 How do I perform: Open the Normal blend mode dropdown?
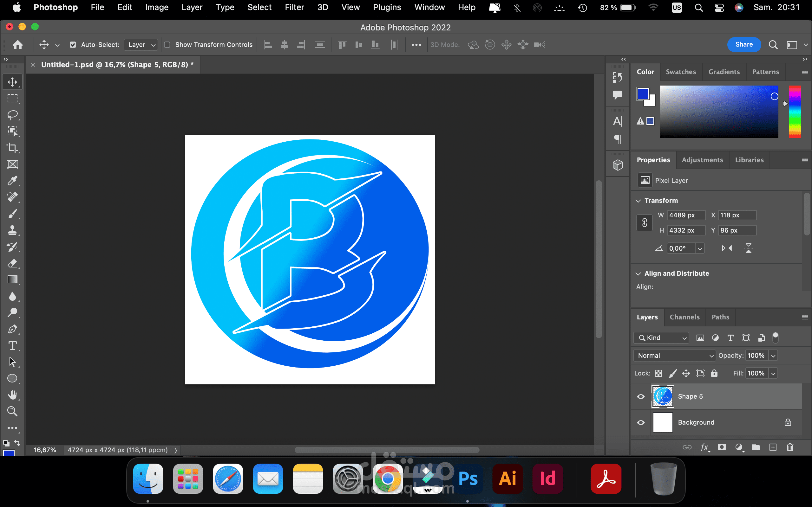[x=674, y=356]
